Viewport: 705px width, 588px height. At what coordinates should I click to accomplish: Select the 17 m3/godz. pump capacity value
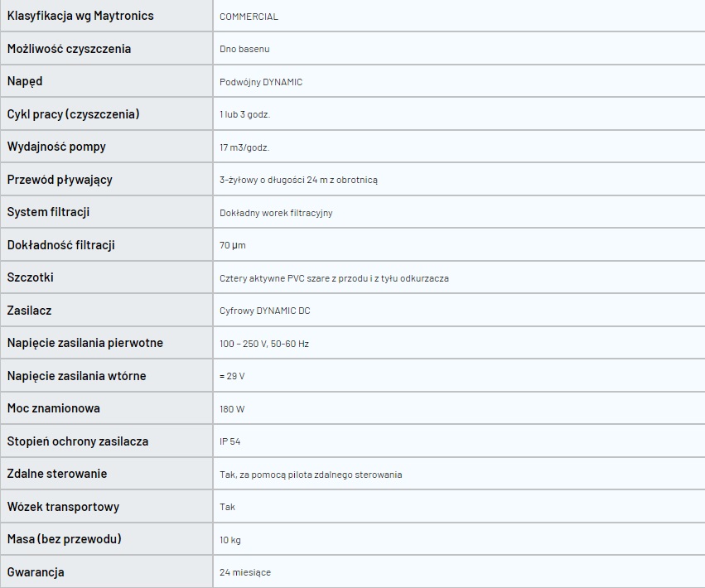coord(244,147)
